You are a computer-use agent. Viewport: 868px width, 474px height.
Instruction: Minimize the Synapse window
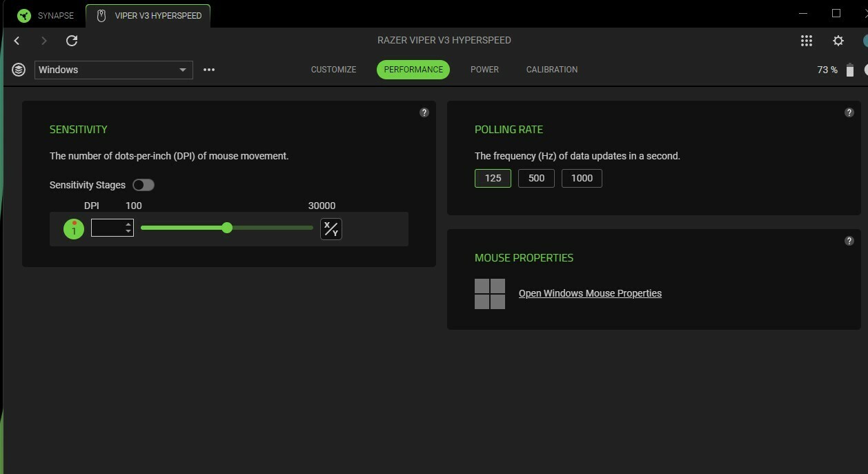[803, 14]
